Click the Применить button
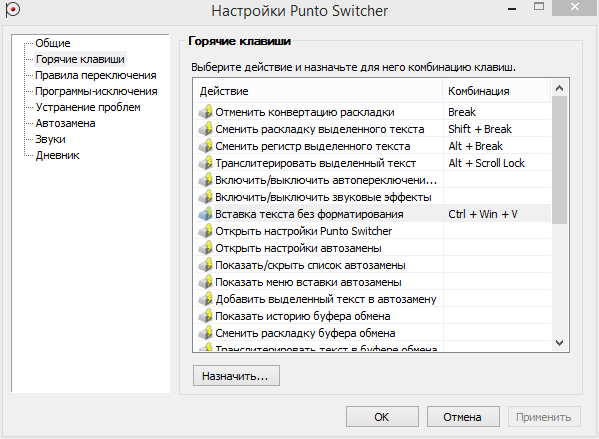This screenshot has height=439, width=599. coord(544,416)
